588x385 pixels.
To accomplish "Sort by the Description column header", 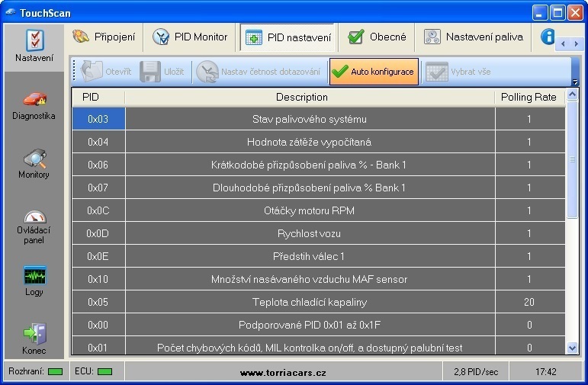I will click(310, 97).
